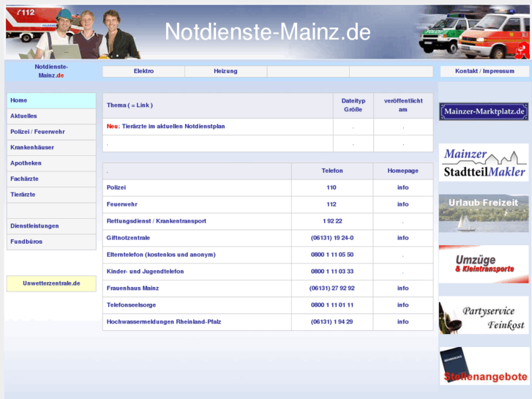Open info link for Polizei
Screen dimensions: 532x399
pos(402,187)
